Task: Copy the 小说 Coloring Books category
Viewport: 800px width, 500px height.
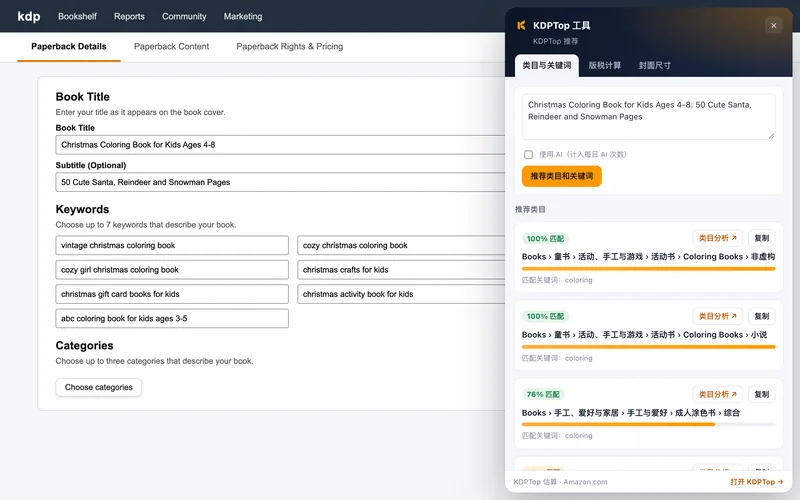Action: coord(762,316)
